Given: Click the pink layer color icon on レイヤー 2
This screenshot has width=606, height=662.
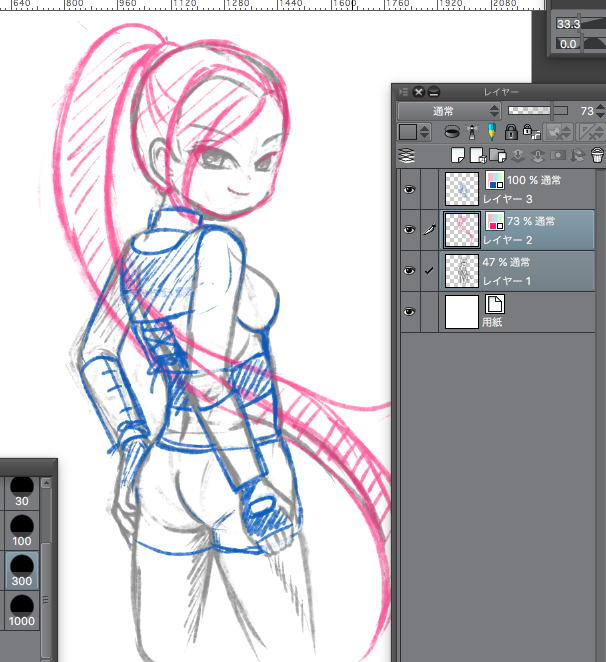Looking at the screenshot, I should (495, 221).
